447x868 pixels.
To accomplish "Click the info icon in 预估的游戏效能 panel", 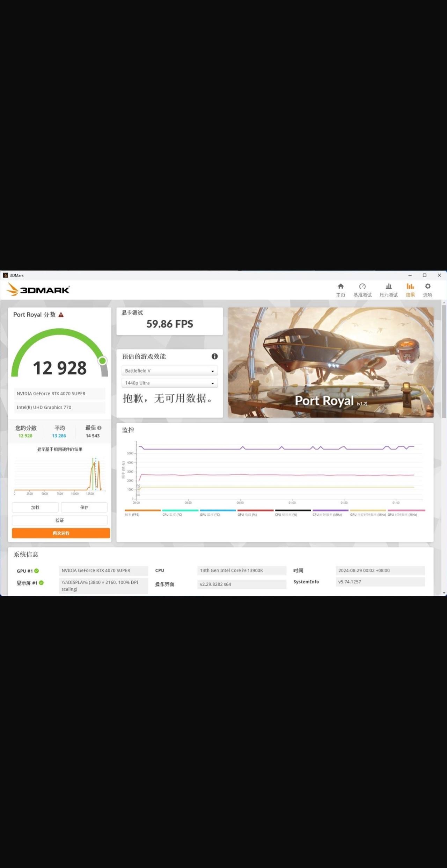I will tap(214, 356).
